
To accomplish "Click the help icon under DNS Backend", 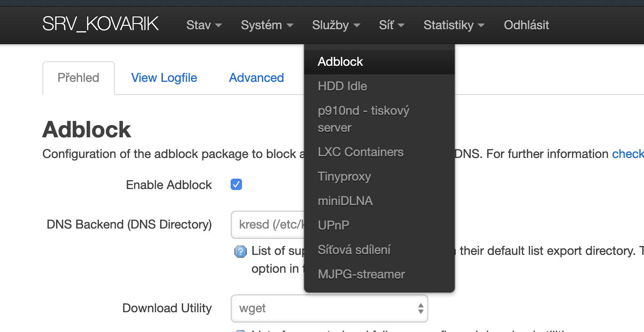I will click(x=240, y=252).
